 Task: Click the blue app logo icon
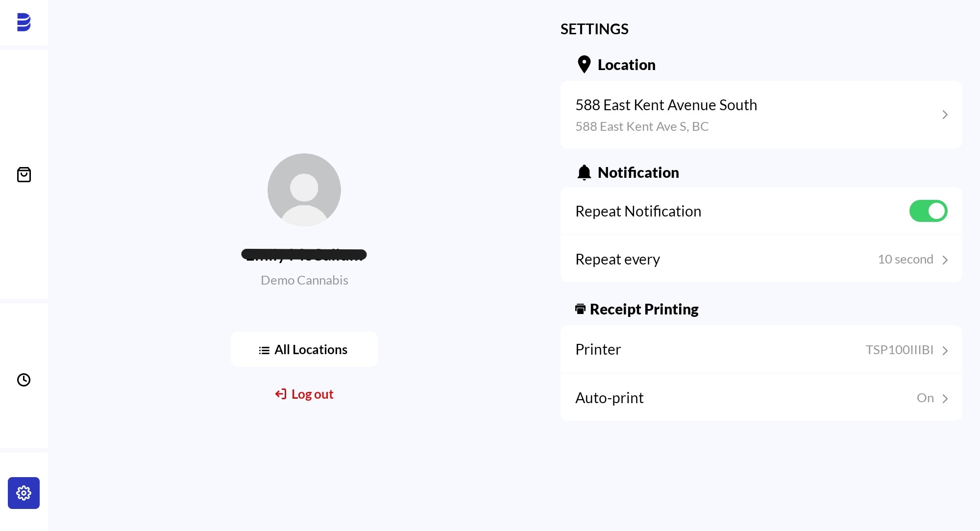pos(24,22)
